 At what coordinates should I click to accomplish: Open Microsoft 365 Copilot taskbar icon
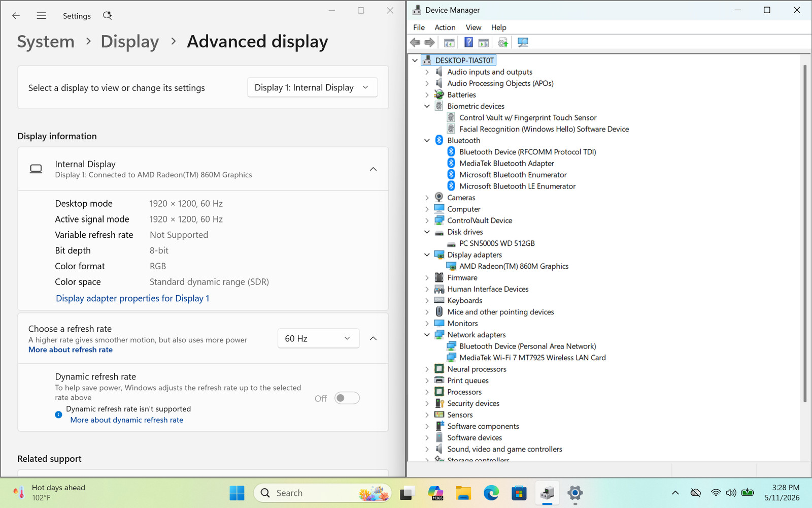point(435,493)
